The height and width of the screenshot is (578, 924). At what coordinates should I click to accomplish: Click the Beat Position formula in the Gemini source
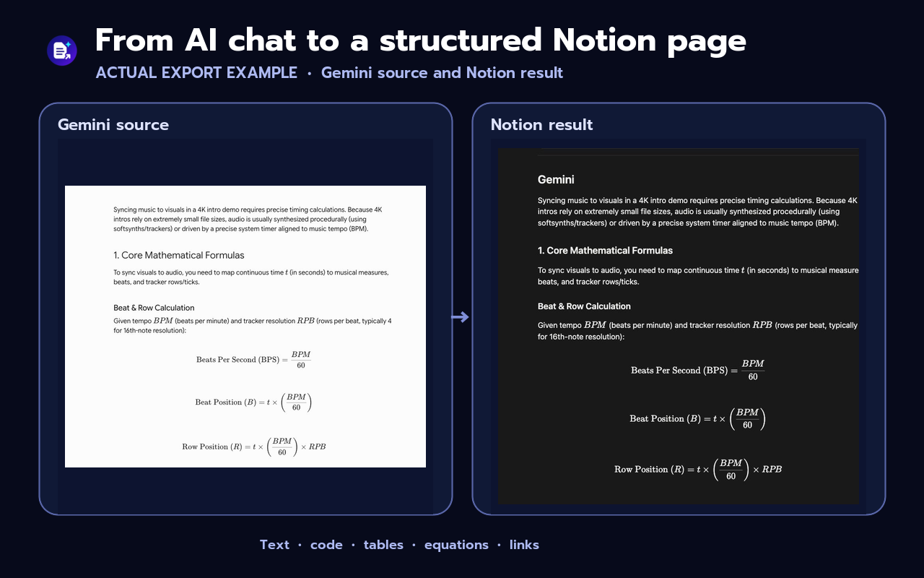[x=253, y=402]
